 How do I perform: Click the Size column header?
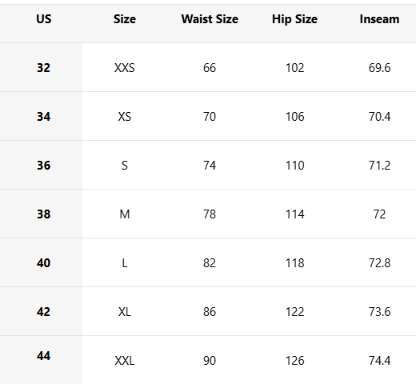tap(124, 19)
